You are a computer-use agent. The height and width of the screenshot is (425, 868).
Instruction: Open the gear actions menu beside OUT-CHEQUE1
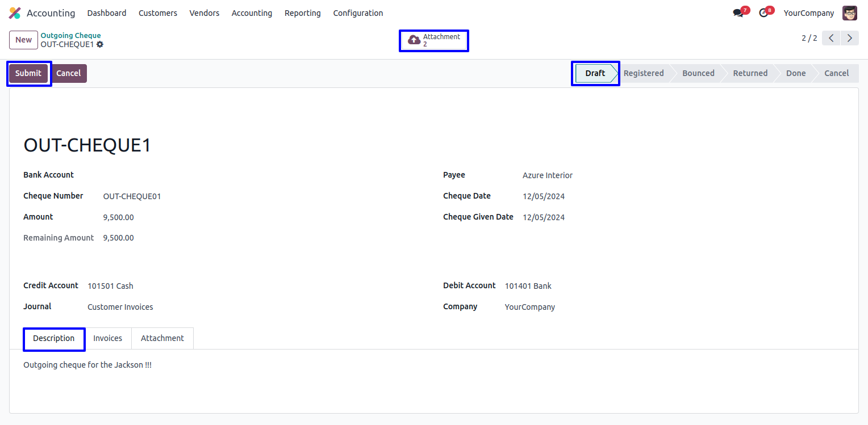pyautogui.click(x=100, y=44)
